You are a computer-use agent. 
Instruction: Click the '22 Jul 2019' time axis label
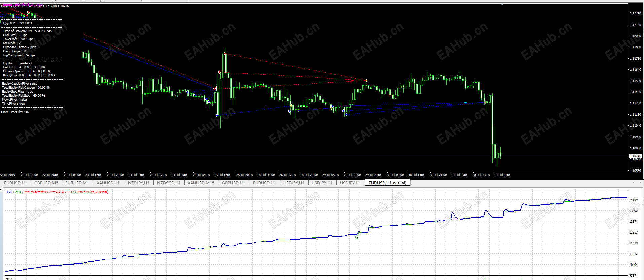click(7, 175)
